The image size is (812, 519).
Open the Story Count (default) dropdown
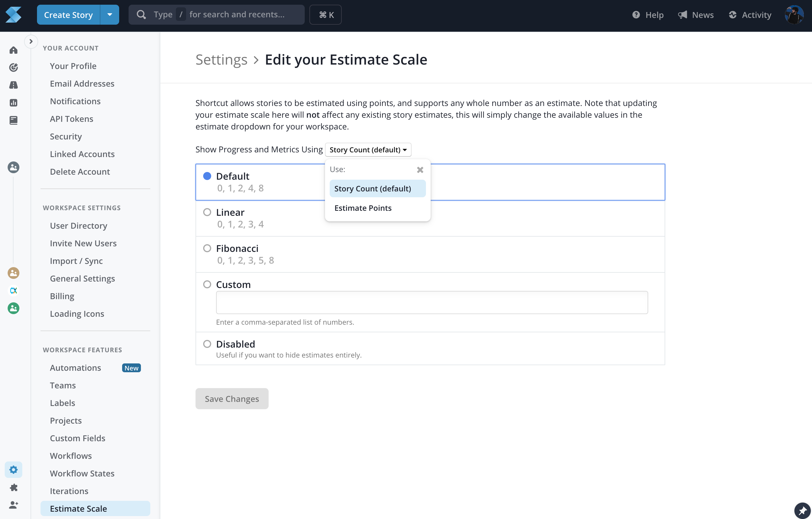pos(368,150)
